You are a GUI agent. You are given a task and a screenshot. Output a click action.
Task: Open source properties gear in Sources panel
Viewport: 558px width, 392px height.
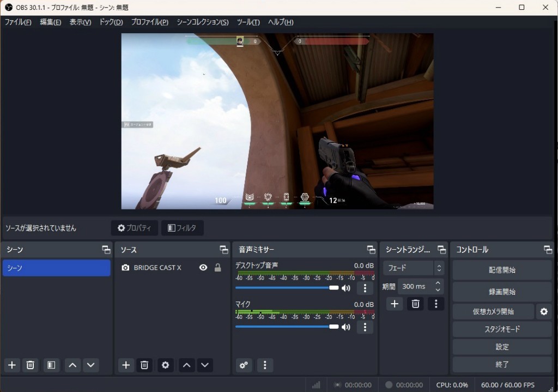click(x=166, y=365)
